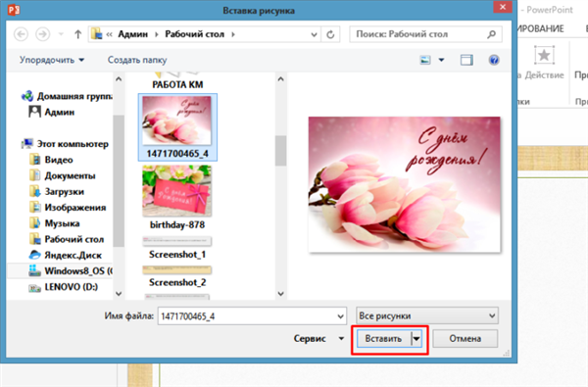The width and height of the screenshot is (588, 387).
Task: Click navigation pane scroll up arrow
Action: (119, 79)
